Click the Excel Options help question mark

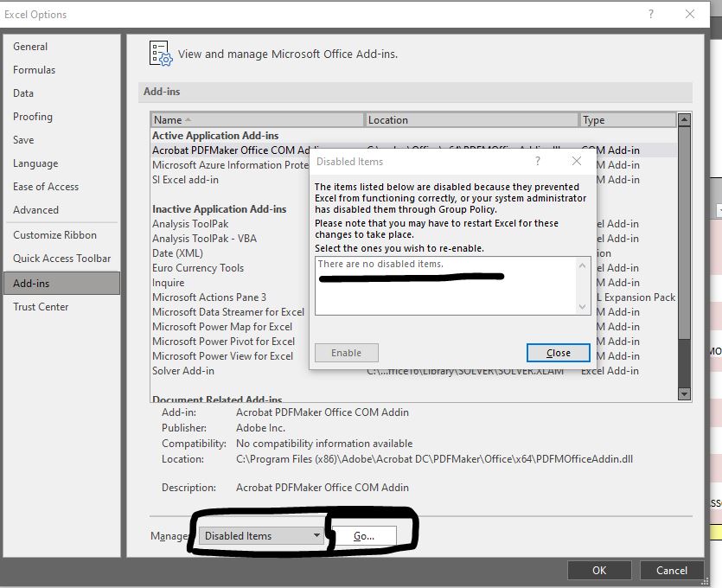click(x=650, y=15)
